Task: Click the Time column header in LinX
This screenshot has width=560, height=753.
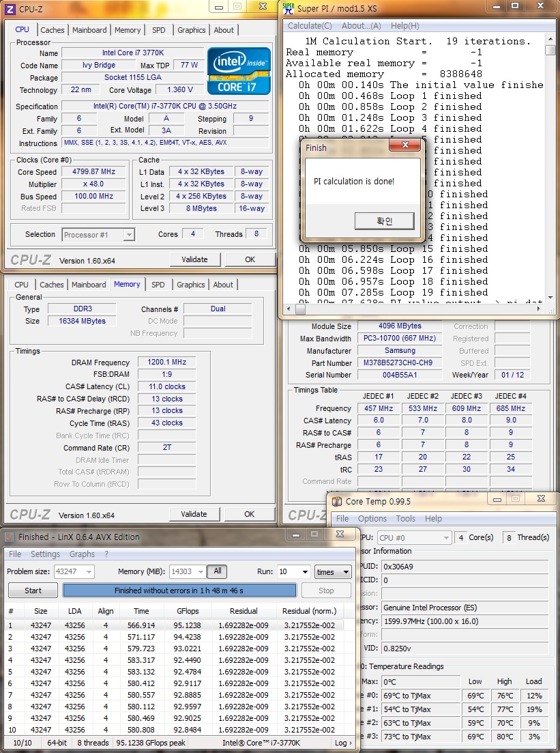Action: click(x=141, y=611)
